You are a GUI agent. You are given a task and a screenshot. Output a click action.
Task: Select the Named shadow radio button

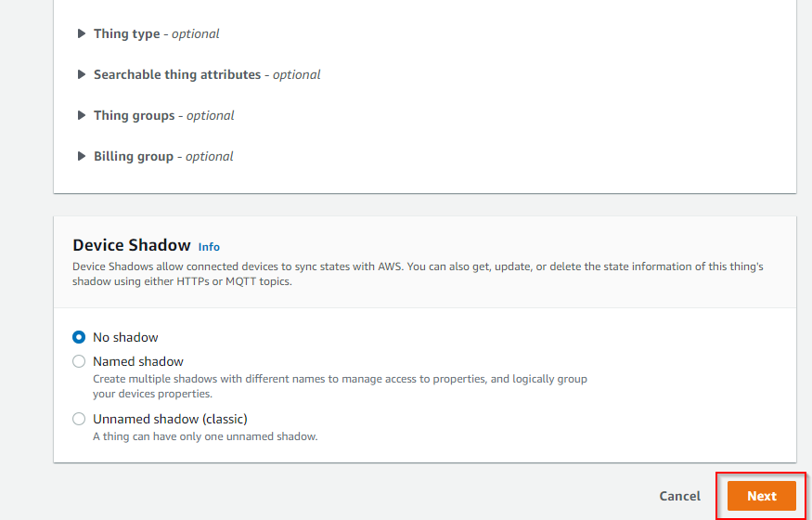tap(79, 361)
